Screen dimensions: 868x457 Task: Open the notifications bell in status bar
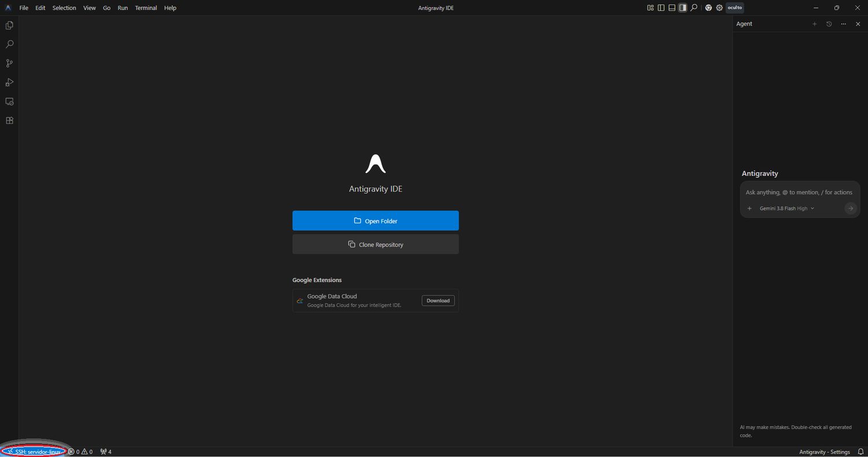pos(860,452)
